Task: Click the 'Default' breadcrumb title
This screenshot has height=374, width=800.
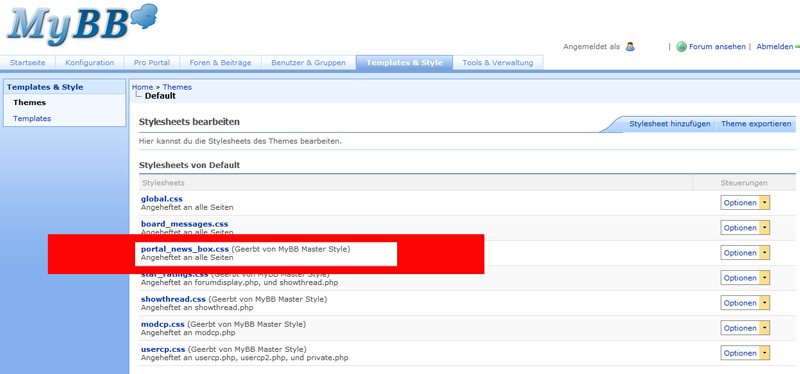Action: point(160,96)
